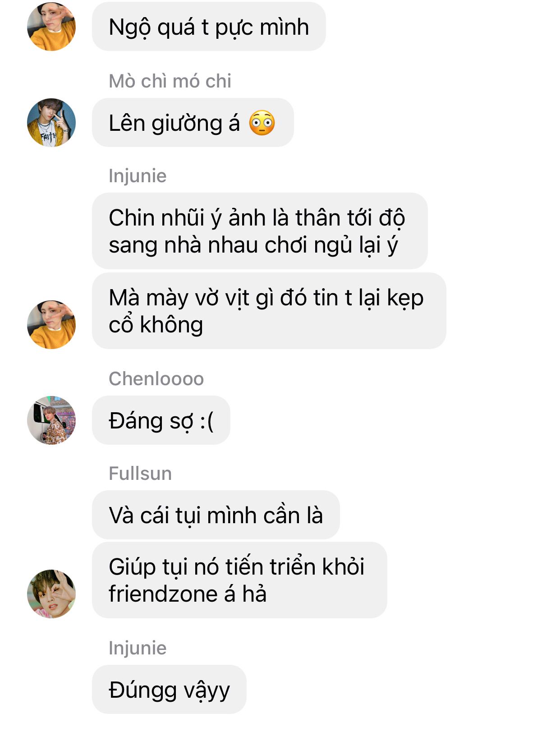This screenshot has width=560, height=755.
Task: Tap avatar next to "Mà mày vờ vịt" message
Action: 51,324
